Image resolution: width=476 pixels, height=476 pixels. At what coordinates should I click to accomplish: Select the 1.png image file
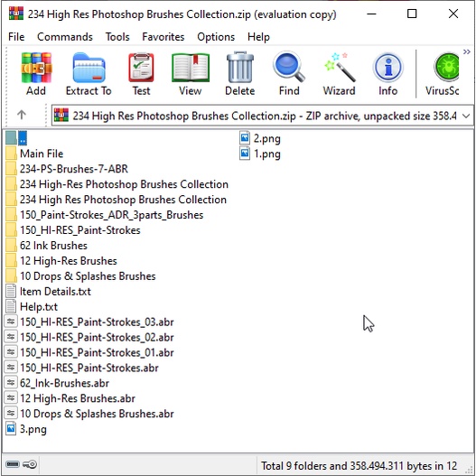[260, 154]
